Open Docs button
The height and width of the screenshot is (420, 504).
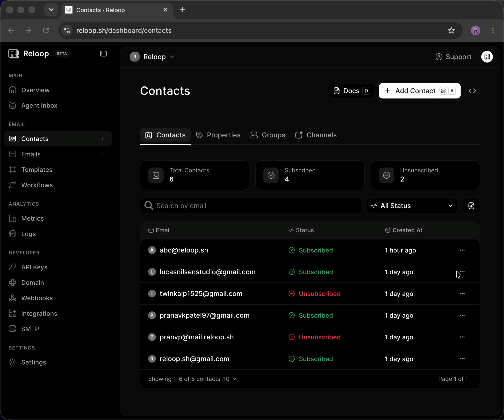pyautogui.click(x=351, y=91)
